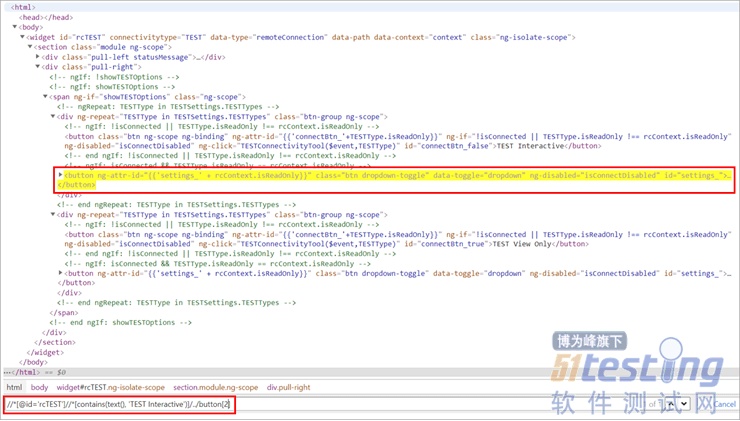This screenshot has width=740, height=421.
Task: Collapse the div pull-right node
Action: (x=38, y=67)
